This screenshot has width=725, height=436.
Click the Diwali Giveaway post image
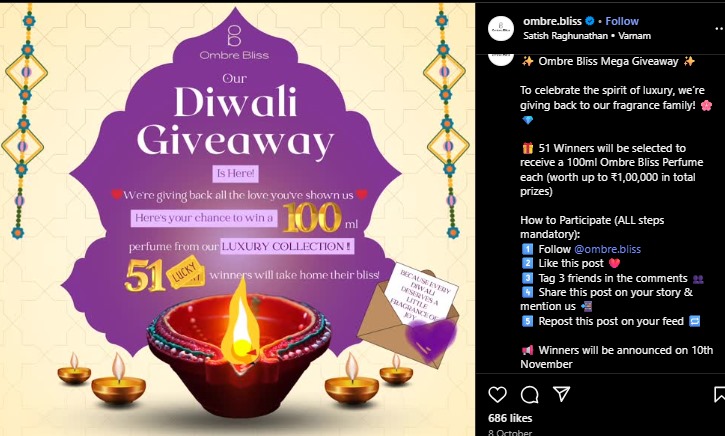237,220
